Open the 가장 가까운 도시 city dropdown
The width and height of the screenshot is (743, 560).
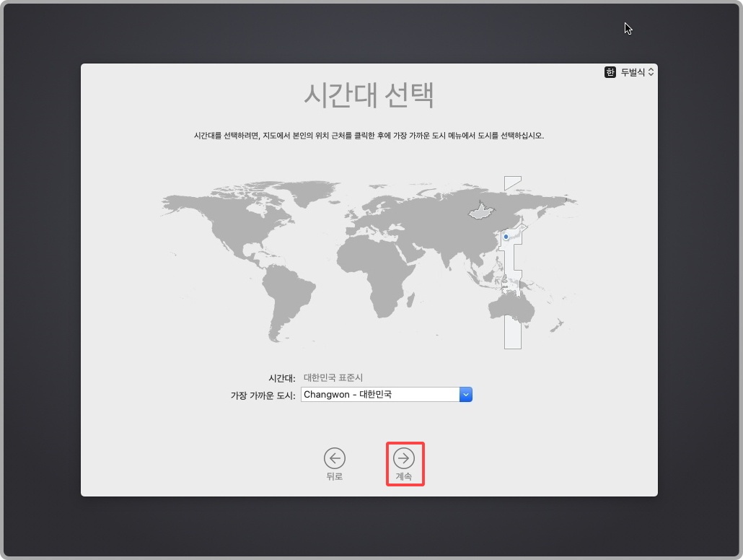click(386, 394)
